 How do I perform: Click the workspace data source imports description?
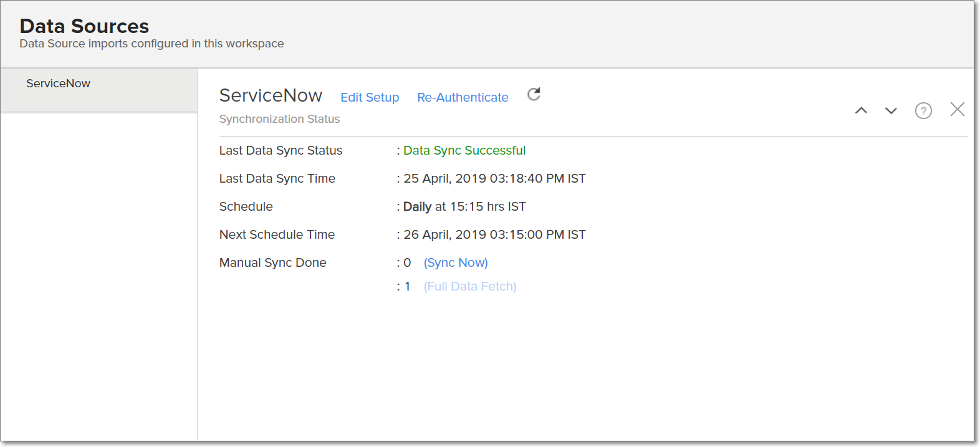pos(151,44)
